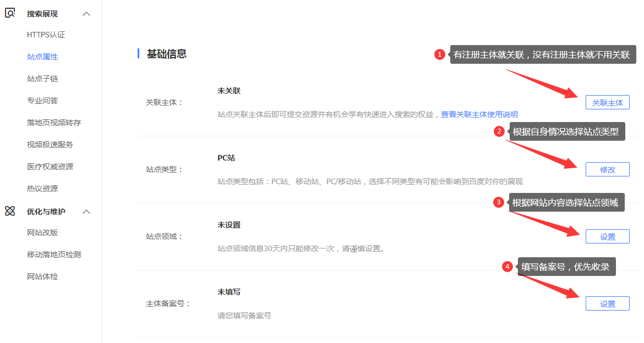This screenshot has width=644, height=343.
Task: Click 设置 button for 站点领域
Action: point(607,236)
